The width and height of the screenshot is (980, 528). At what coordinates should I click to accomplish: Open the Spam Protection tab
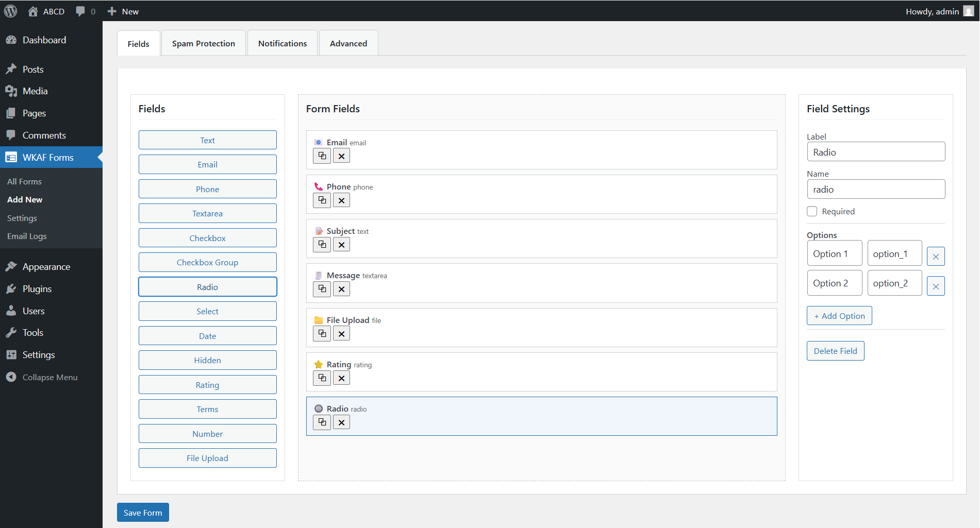pos(204,43)
